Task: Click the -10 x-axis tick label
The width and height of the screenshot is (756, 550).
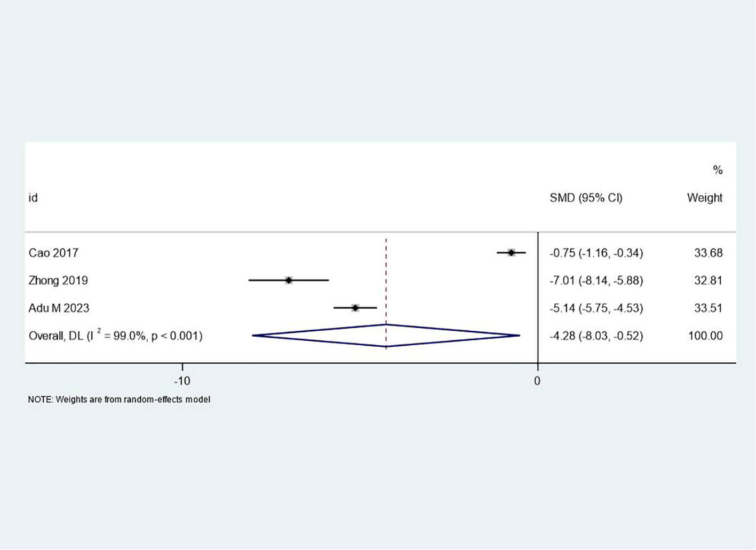Action: tap(182, 381)
